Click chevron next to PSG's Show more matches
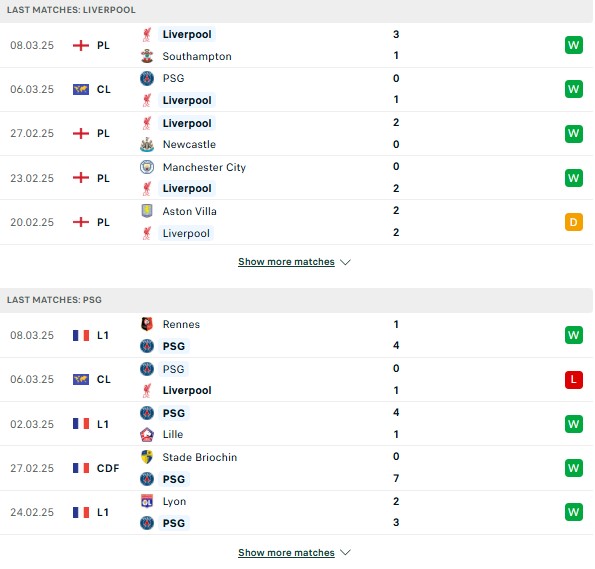The height and width of the screenshot is (569, 595). (345, 552)
